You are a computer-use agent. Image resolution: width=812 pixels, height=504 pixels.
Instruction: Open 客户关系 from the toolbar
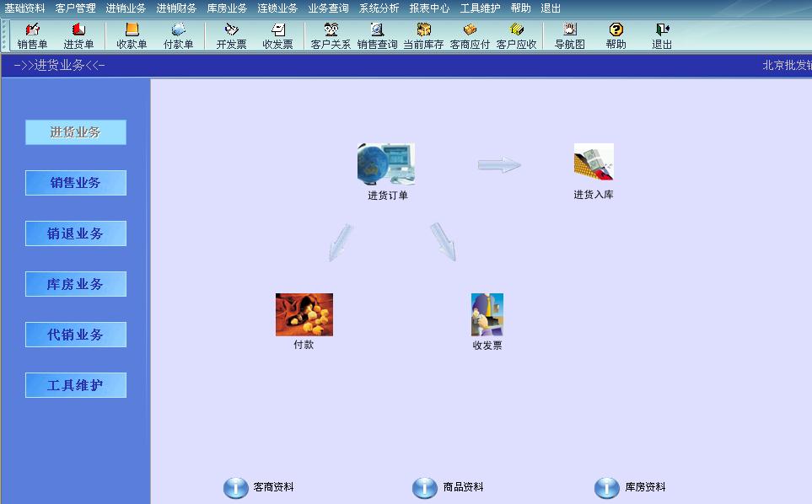pos(331,35)
